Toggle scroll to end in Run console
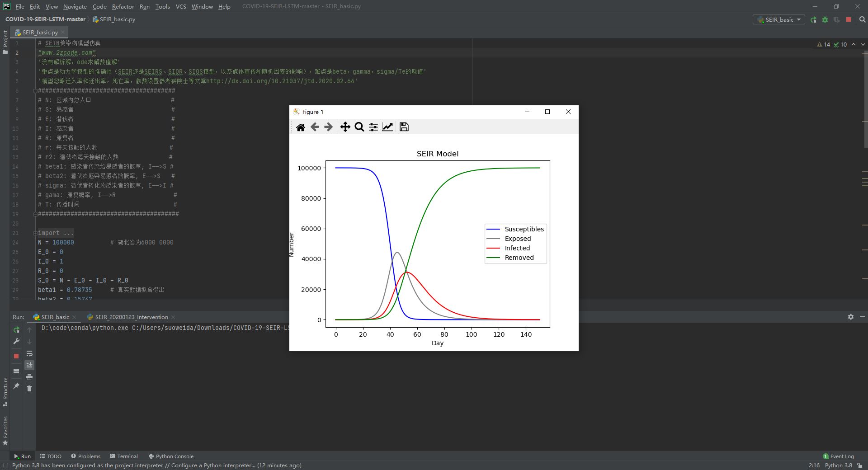The height and width of the screenshot is (470, 868). pyautogui.click(x=29, y=365)
